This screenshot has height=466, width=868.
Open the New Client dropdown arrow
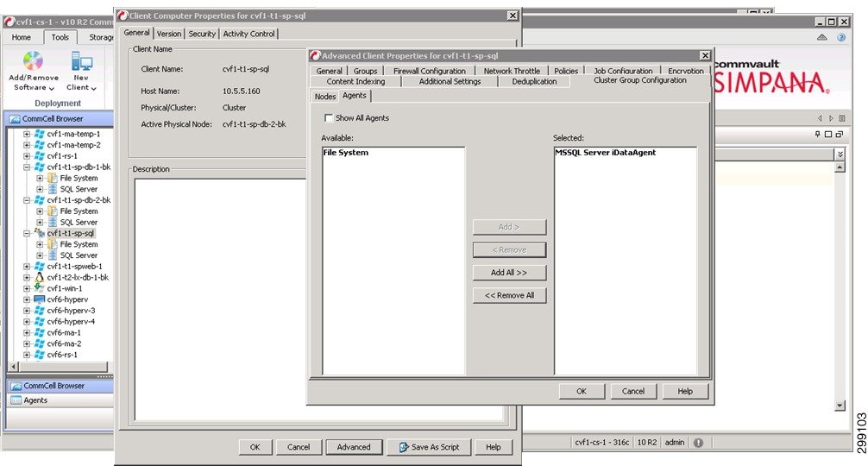[93, 88]
